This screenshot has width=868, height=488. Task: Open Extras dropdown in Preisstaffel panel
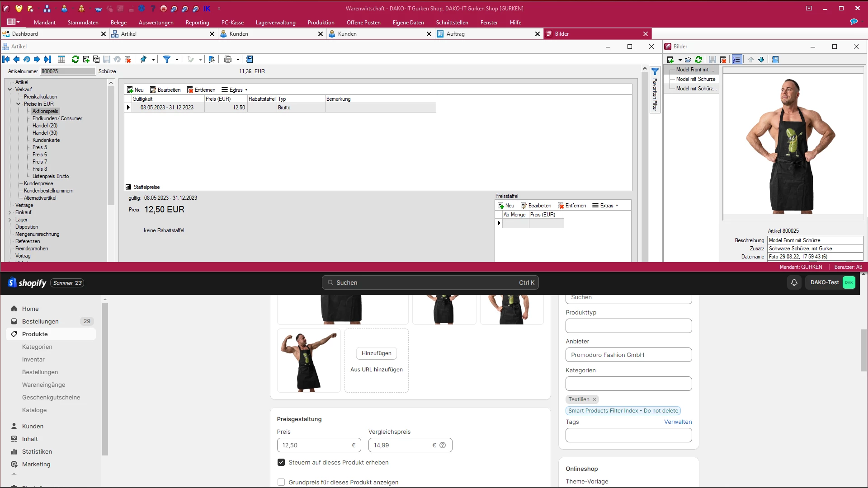pyautogui.click(x=606, y=206)
